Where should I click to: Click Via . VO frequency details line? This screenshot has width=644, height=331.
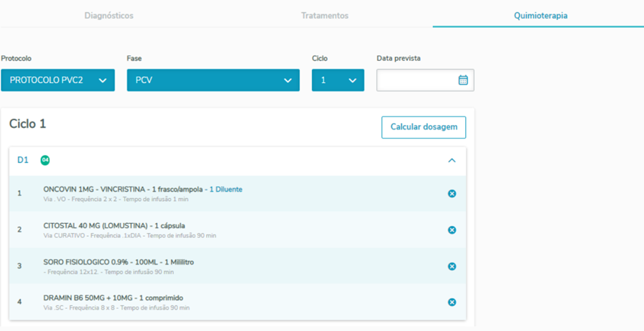[116, 199]
